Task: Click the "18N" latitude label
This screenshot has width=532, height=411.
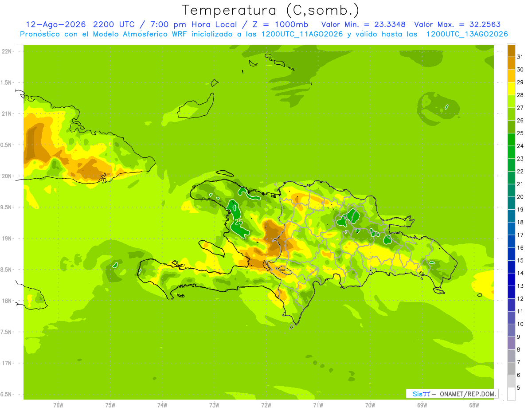Action: pyautogui.click(x=6, y=301)
